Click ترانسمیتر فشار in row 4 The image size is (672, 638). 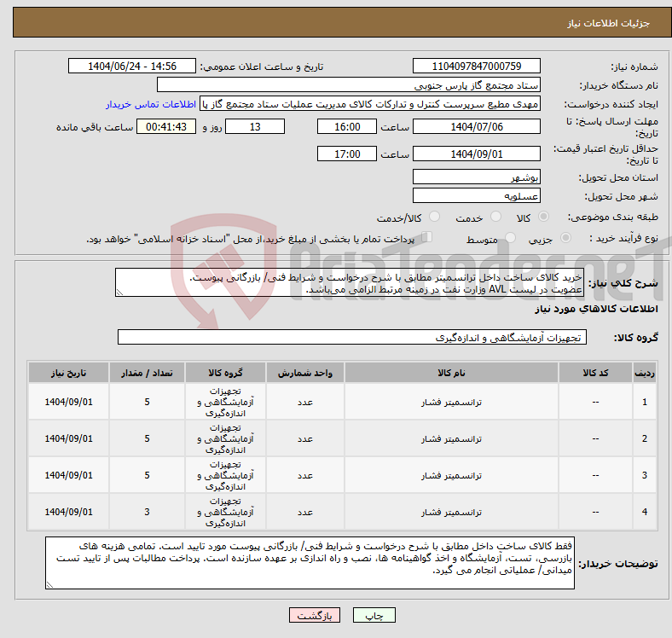451,512
